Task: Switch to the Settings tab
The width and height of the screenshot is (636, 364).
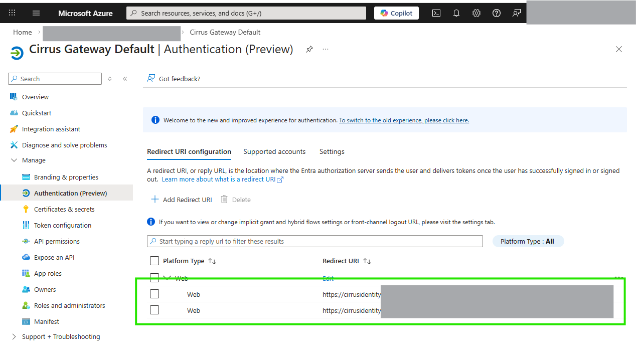Action: pos(332,151)
